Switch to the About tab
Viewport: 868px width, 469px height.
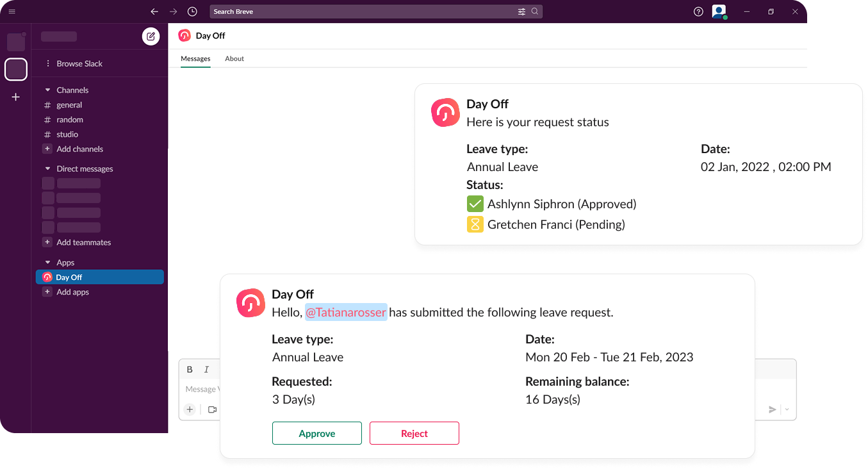pos(234,58)
